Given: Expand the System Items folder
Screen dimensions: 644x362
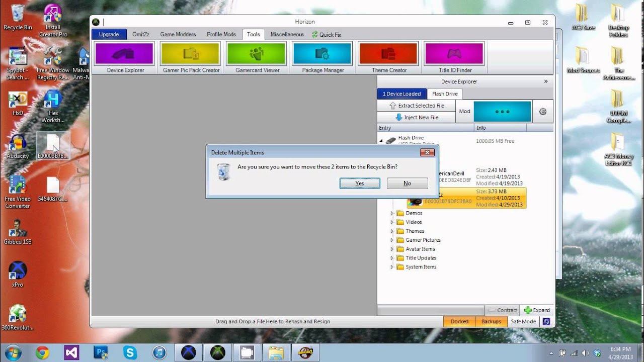Looking at the screenshot, I should pos(392,267).
